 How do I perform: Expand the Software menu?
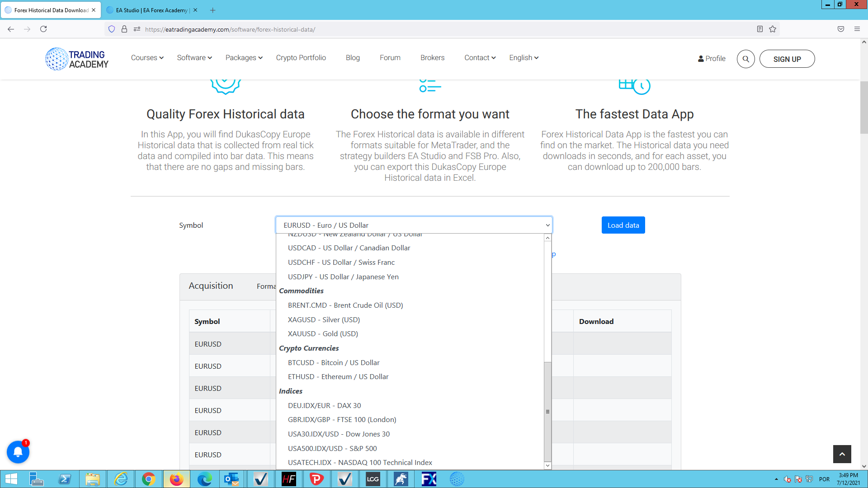tap(194, 58)
